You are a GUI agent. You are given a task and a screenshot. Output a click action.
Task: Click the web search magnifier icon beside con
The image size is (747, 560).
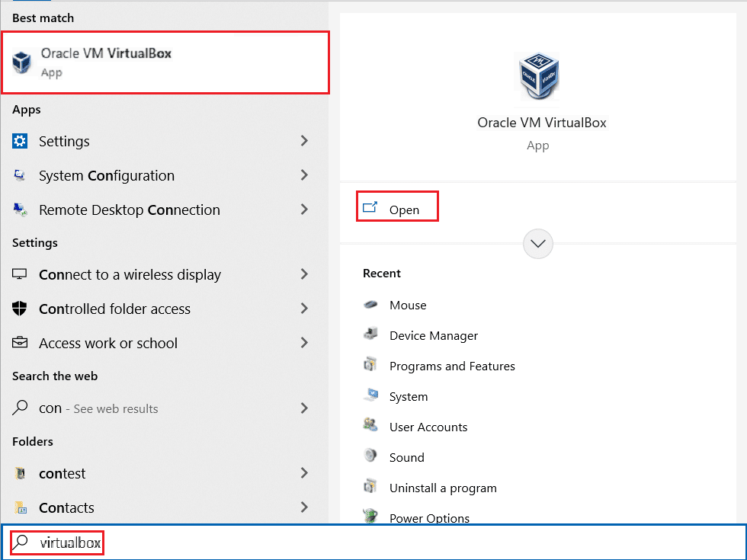click(20, 408)
